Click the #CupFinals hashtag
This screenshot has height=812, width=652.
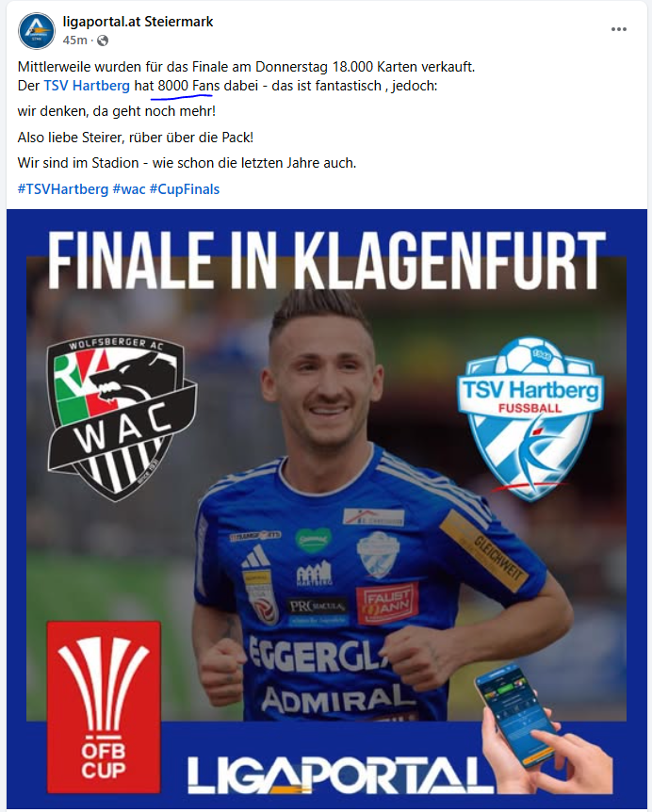[185, 189]
